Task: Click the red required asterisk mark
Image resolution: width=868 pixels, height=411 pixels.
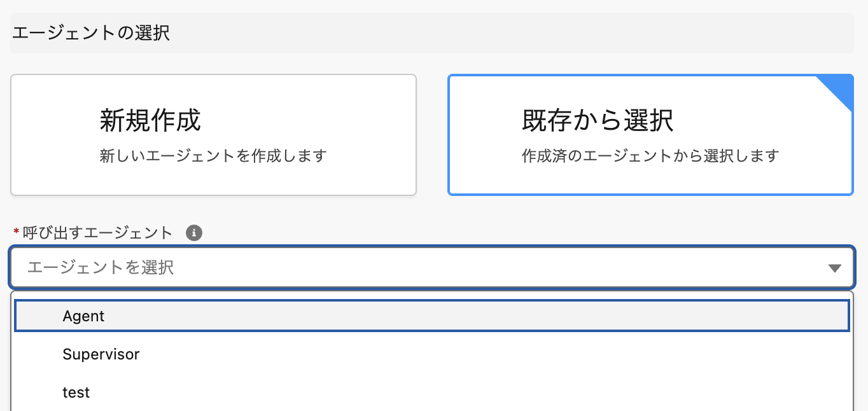Action: click(x=16, y=233)
